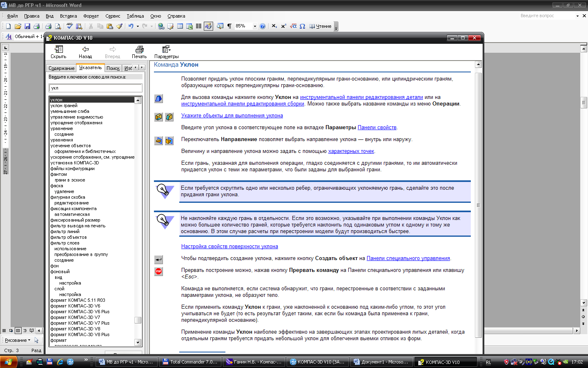Click the Format Painter brush icon
588x368 pixels.
tap(119, 26)
